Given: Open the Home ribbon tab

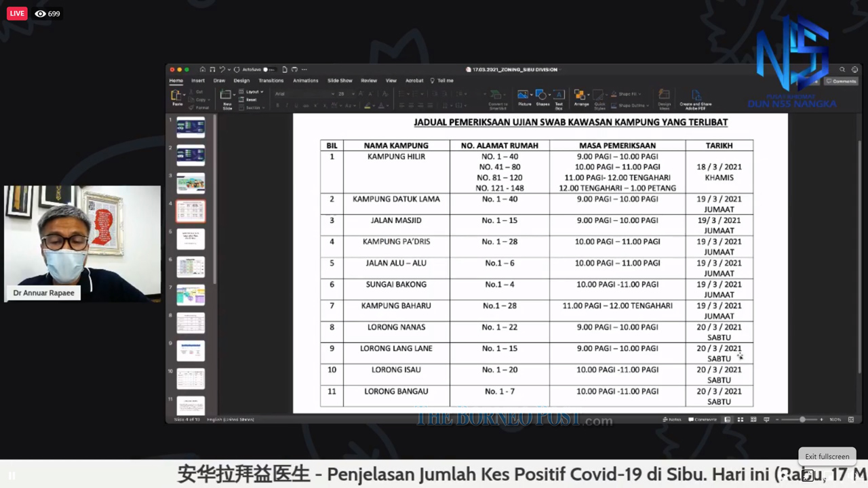Looking at the screenshot, I should point(176,81).
